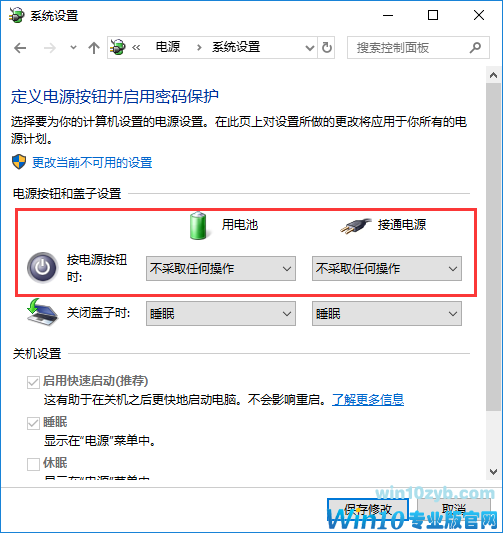Screen dimensions: 503x533
Task: Enable the 休眠 checkbox
Action: point(33,464)
